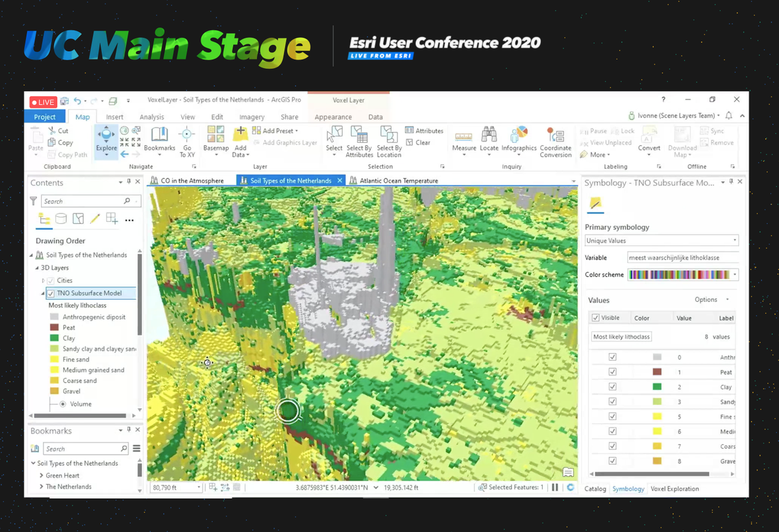
Task: Click the Peat color swatch in Values
Action: pos(657,372)
